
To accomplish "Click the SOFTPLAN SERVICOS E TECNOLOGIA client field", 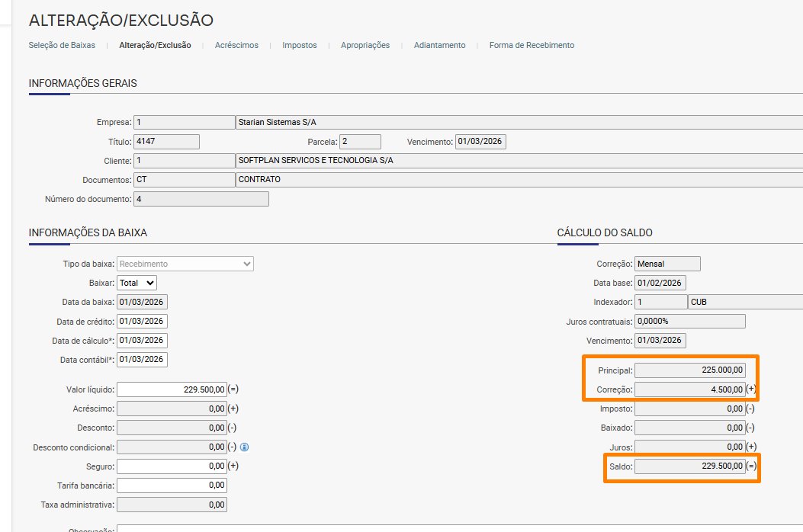I will click(x=519, y=160).
